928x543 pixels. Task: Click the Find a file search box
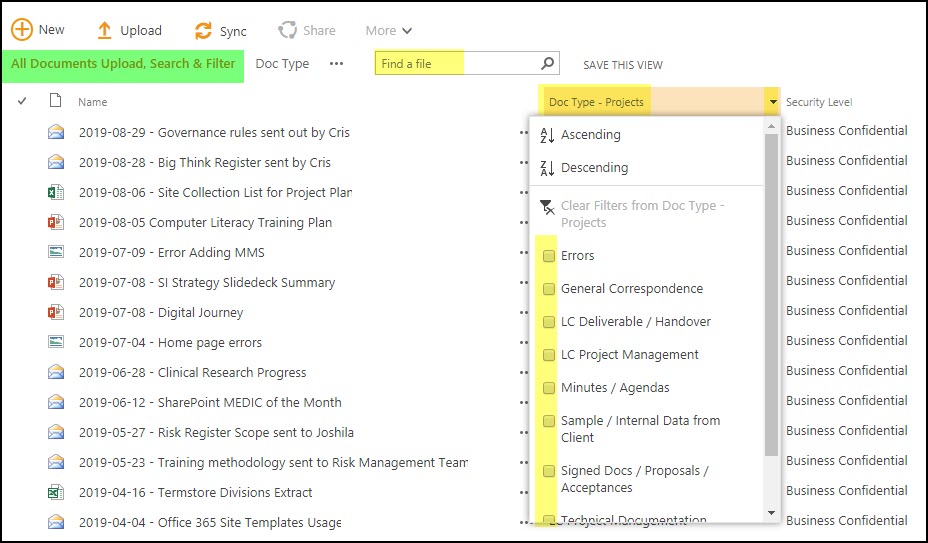458,64
